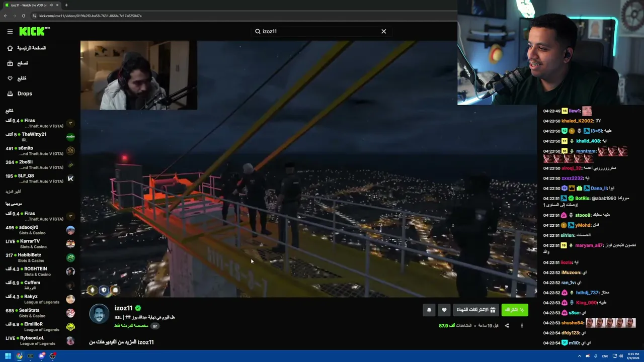Go to Kick home via logo

point(34,31)
